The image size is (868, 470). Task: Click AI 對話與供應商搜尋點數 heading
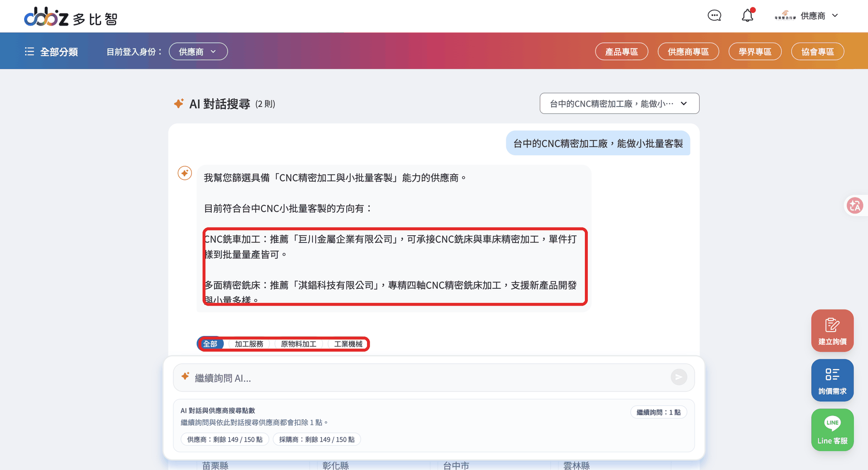coord(218,411)
